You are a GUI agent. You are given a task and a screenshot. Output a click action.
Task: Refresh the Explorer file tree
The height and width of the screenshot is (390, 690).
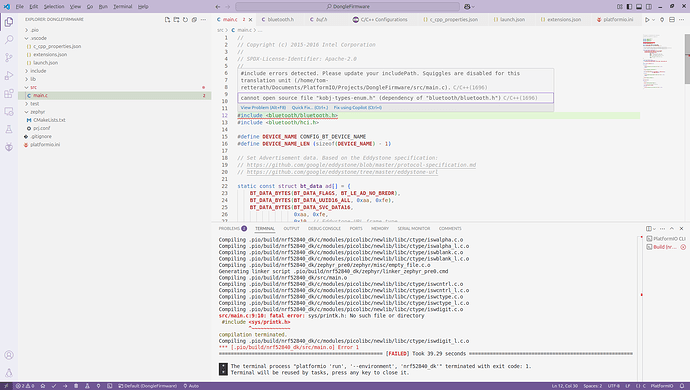pyautogui.click(x=185, y=20)
